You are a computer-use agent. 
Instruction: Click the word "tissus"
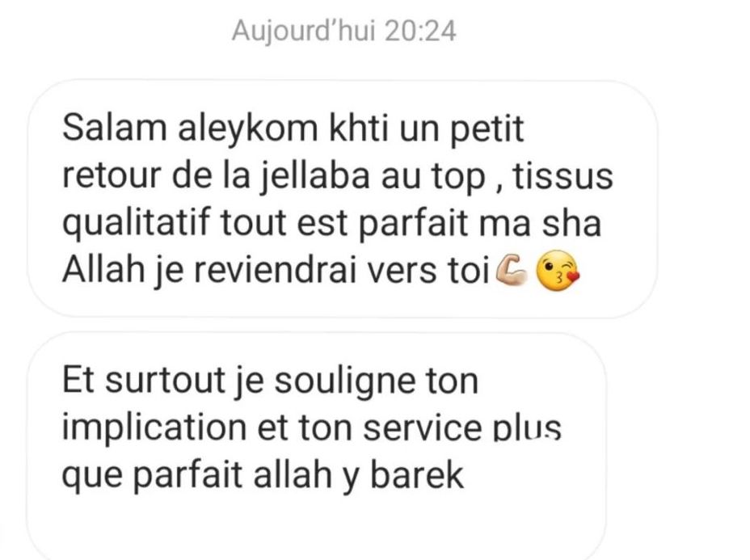tap(563, 176)
